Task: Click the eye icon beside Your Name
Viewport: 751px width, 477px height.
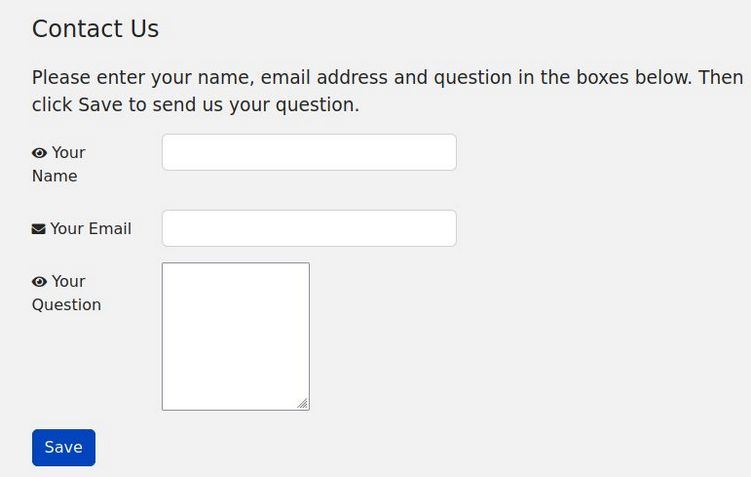Action: pos(40,153)
